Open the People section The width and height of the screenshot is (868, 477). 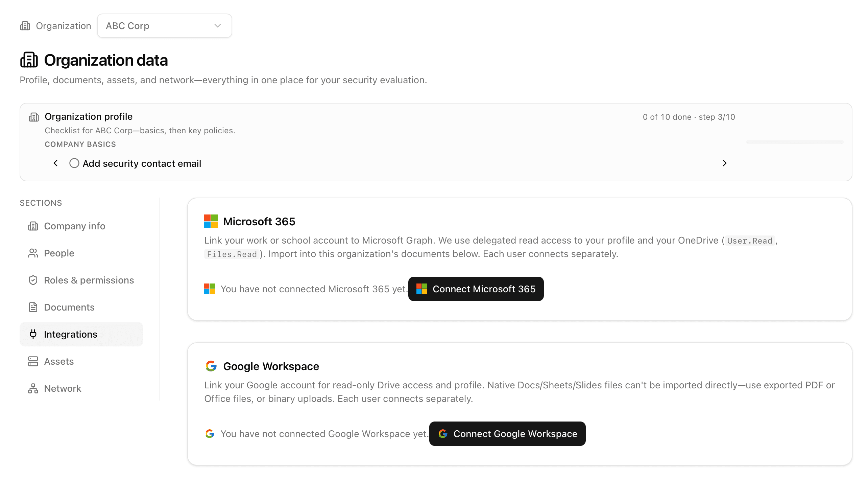[59, 253]
